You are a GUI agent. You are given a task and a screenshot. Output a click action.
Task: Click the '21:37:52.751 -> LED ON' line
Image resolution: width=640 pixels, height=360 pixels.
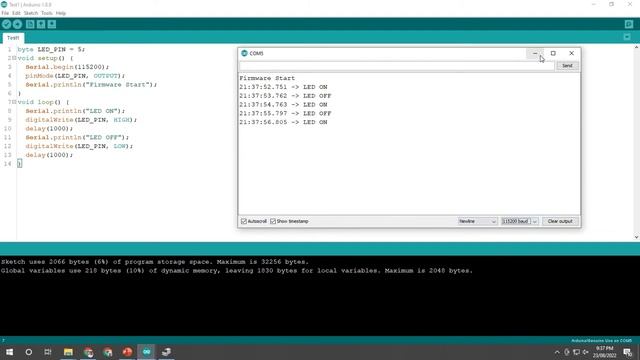(283, 87)
